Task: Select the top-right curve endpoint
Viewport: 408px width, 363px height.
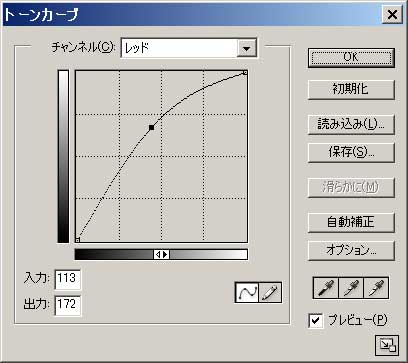Action: (245, 72)
